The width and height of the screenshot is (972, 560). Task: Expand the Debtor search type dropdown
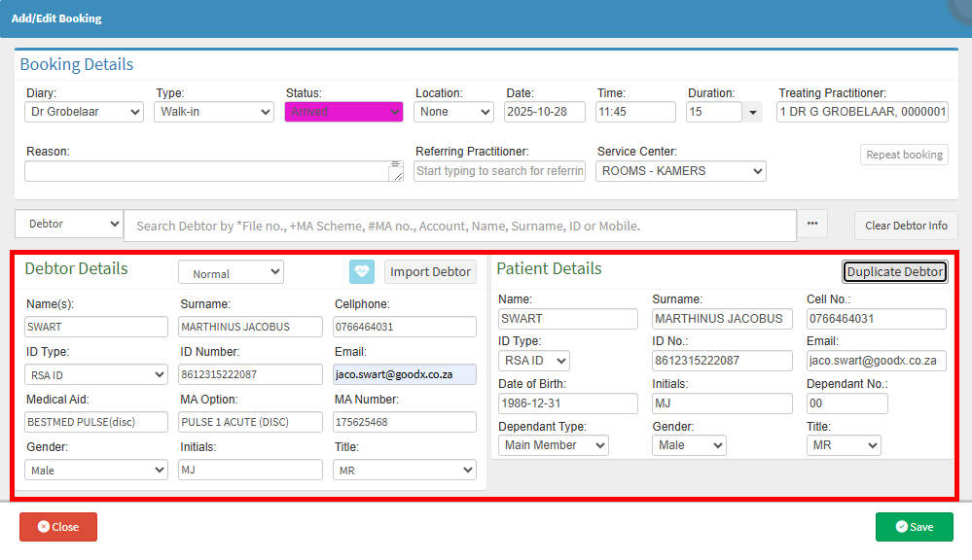(x=68, y=225)
